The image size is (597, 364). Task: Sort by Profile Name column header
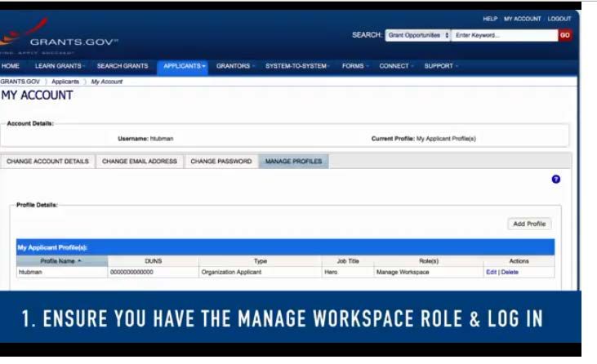coord(62,261)
